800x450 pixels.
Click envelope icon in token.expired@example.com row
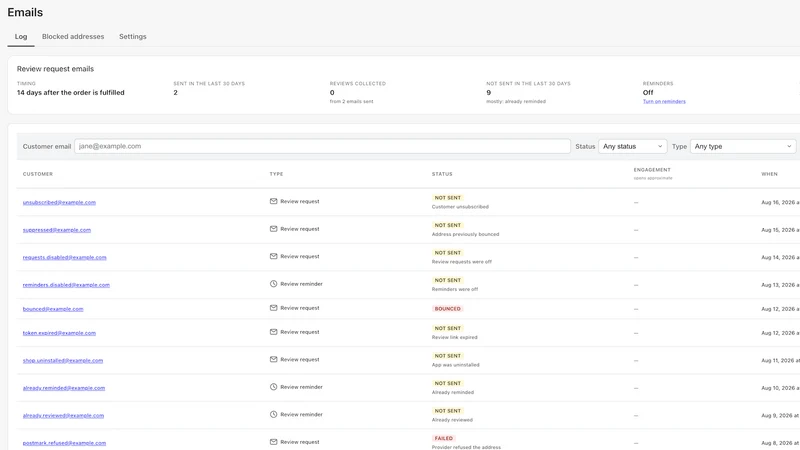(x=273, y=332)
